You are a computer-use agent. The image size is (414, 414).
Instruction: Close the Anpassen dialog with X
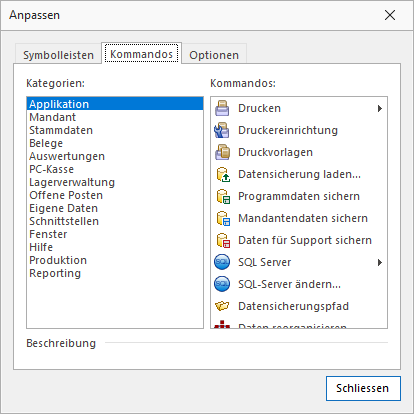click(390, 15)
